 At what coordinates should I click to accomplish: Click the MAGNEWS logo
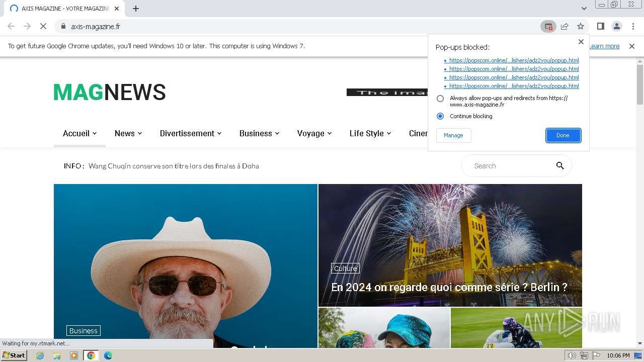110,93
